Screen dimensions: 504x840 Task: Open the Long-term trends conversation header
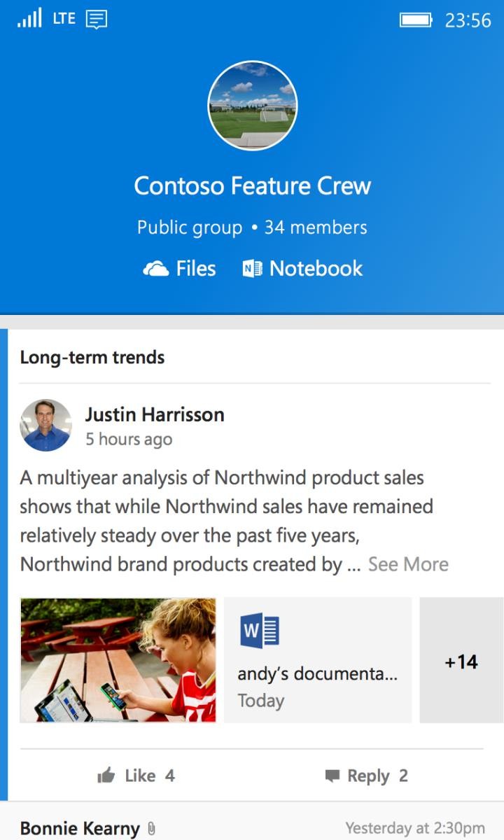pos(92,357)
